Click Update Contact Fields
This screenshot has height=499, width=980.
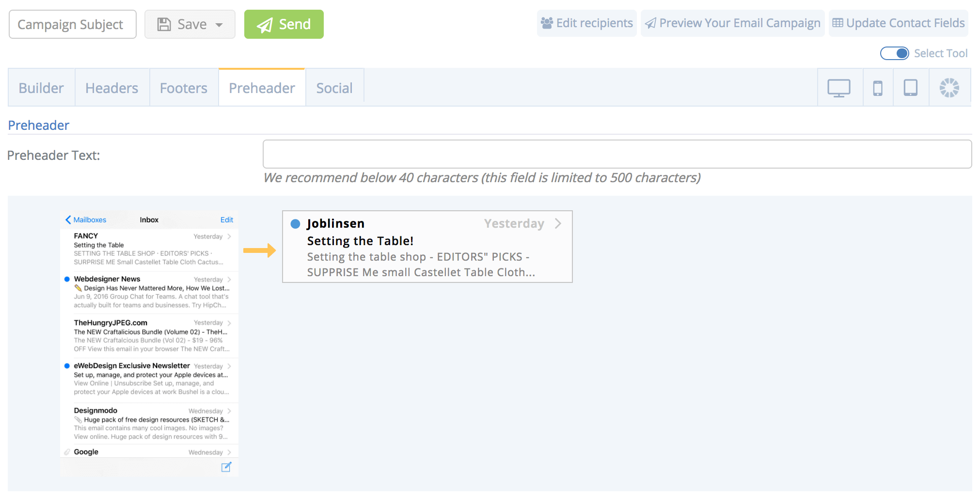tap(899, 23)
